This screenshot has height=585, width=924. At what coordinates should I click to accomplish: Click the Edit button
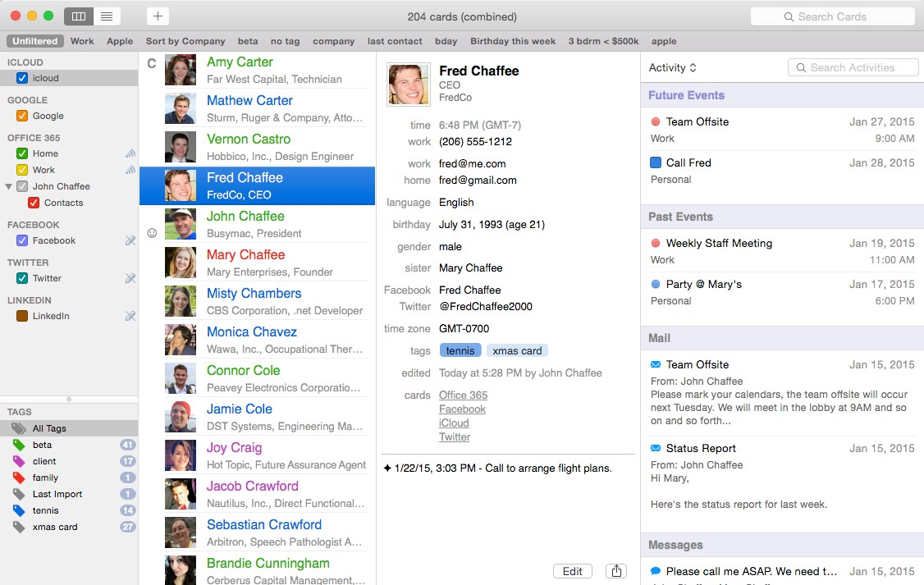572,571
